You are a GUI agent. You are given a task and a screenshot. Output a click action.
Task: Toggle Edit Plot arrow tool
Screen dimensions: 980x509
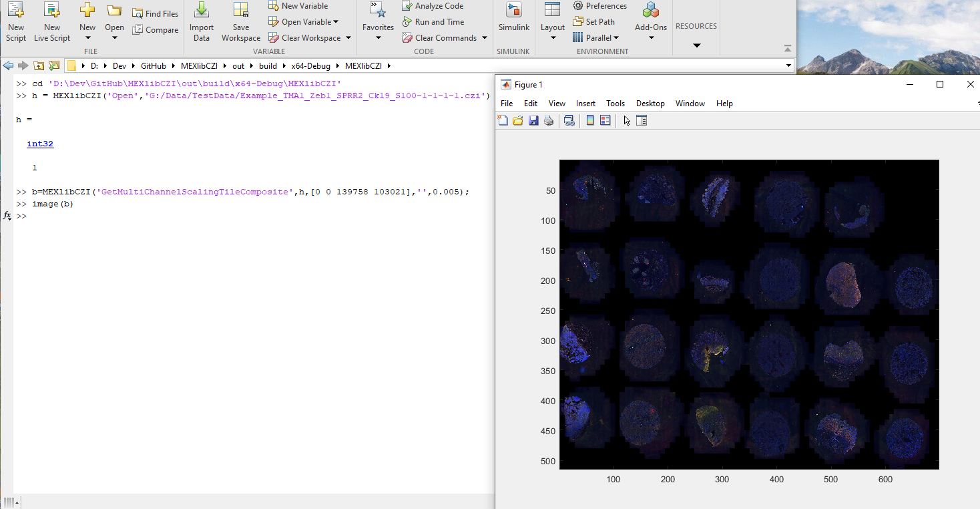pyautogui.click(x=626, y=120)
